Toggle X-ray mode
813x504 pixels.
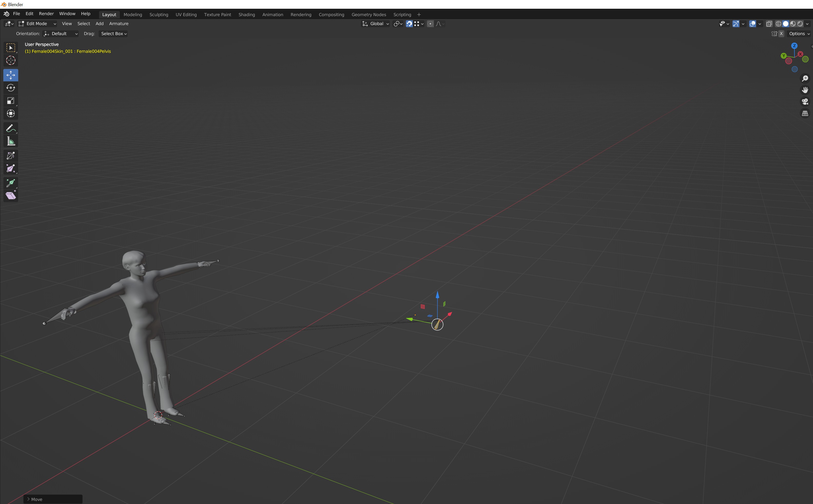[x=769, y=24]
